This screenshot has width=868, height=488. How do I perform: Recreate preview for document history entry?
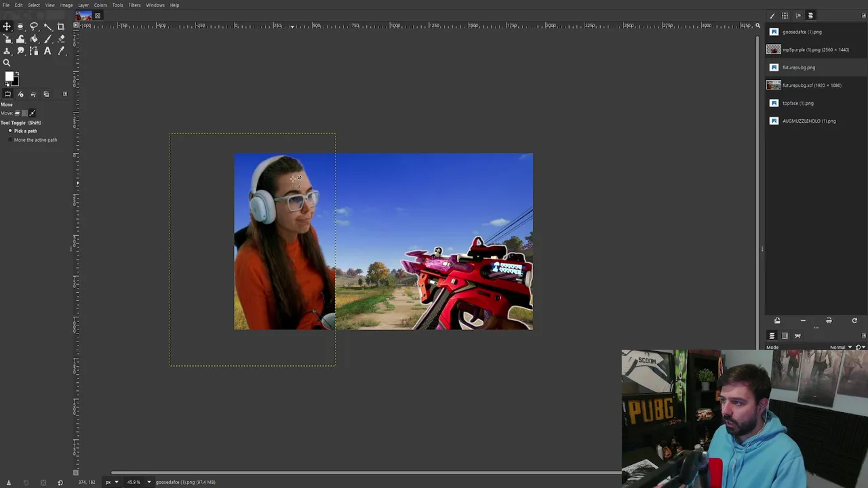854,321
